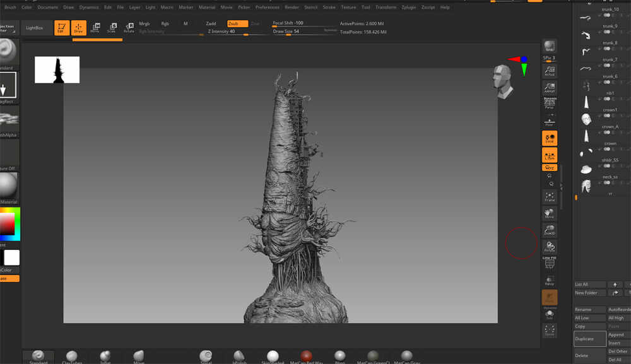Select the hPolish brush
The height and width of the screenshot is (364, 631).
pyautogui.click(x=239, y=357)
